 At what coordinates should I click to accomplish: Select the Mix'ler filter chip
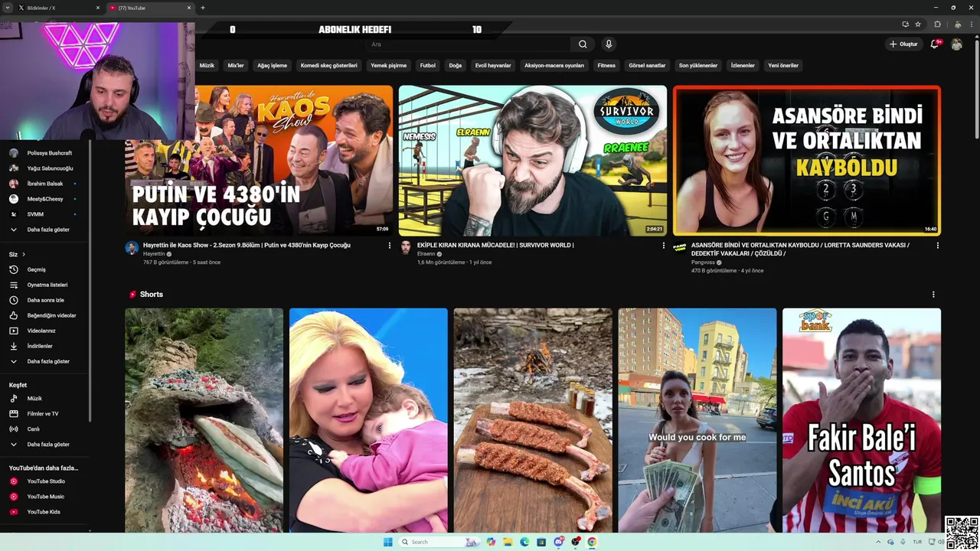pyautogui.click(x=236, y=66)
